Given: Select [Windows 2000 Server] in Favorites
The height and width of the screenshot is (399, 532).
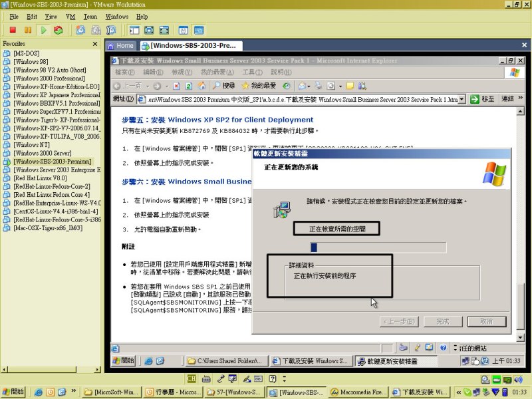Looking at the screenshot, I should coord(43,153).
